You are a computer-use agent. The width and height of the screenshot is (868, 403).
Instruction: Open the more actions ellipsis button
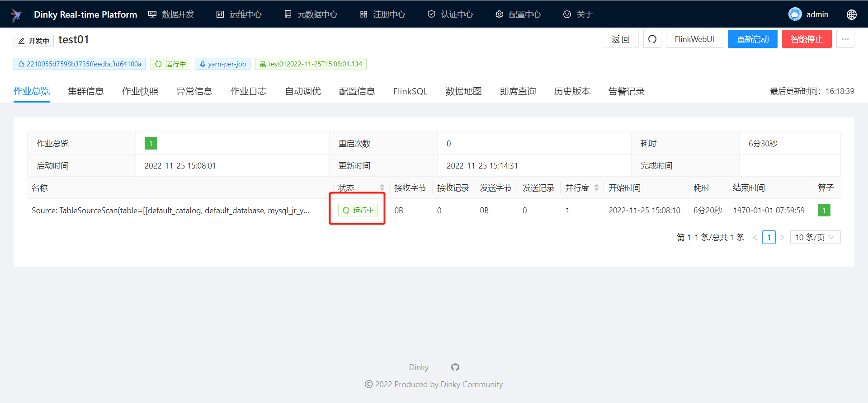coord(845,39)
